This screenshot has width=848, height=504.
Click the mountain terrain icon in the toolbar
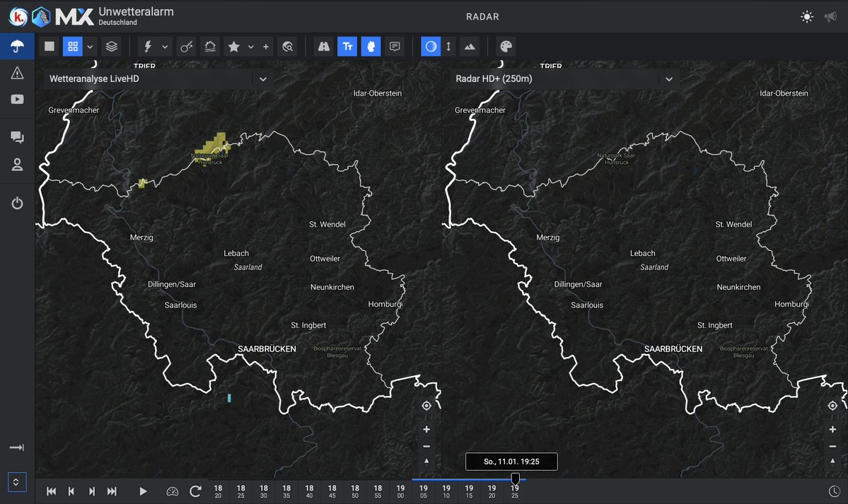point(470,46)
